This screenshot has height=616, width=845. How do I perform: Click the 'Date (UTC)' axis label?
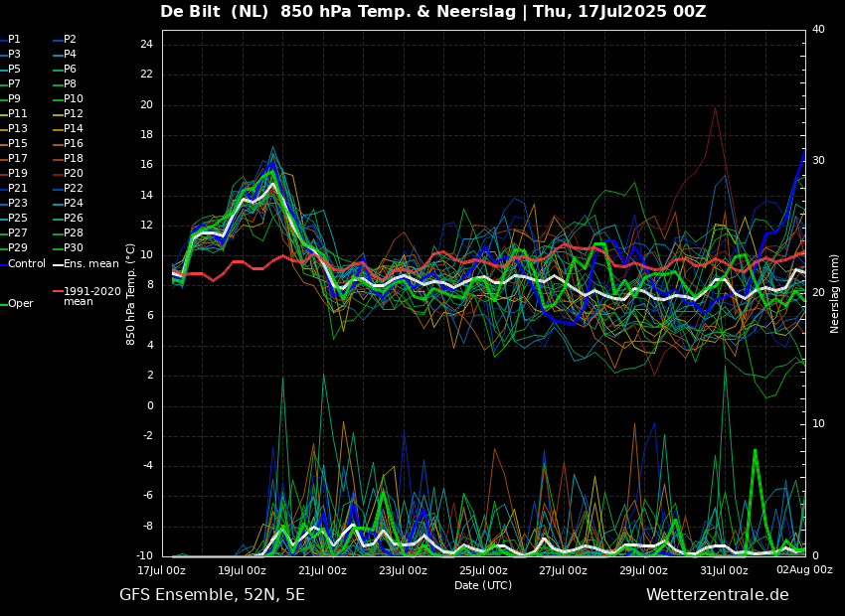point(483,585)
